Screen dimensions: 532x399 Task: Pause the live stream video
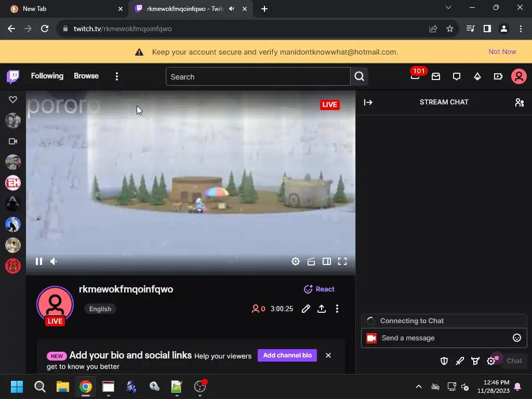39,261
